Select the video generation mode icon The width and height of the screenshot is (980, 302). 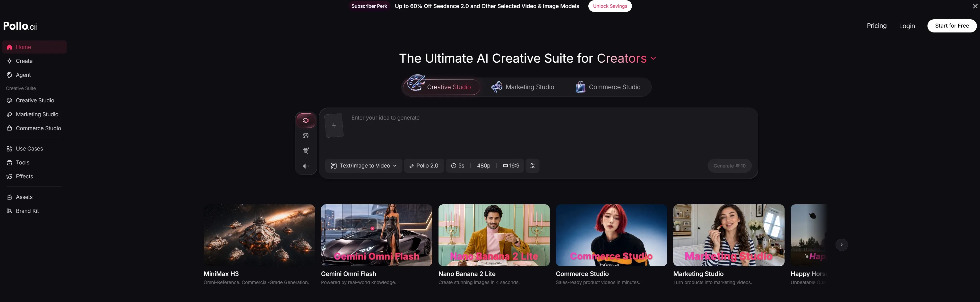306,120
